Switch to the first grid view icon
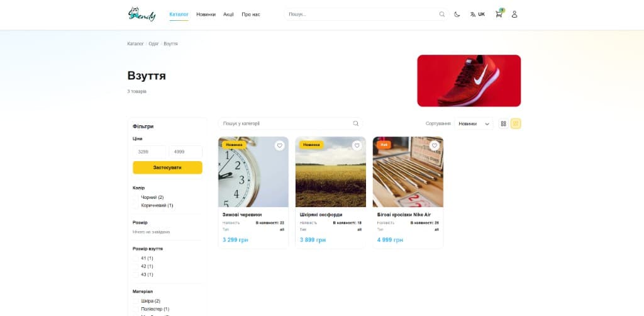The width and height of the screenshot is (644, 316). coord(504,123)
